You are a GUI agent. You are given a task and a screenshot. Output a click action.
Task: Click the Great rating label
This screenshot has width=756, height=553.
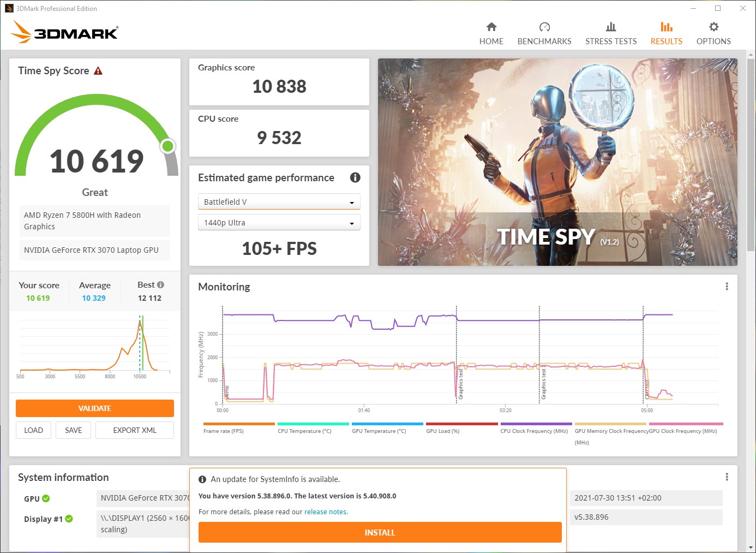(95, 192)
